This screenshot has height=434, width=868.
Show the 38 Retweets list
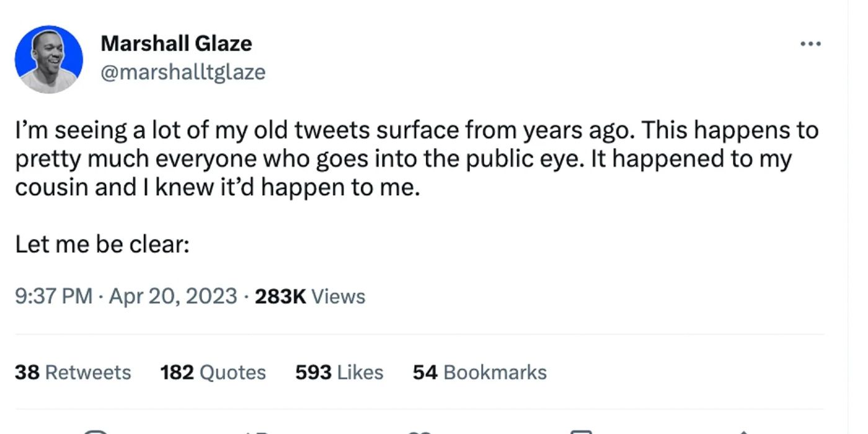coord(73,372)
